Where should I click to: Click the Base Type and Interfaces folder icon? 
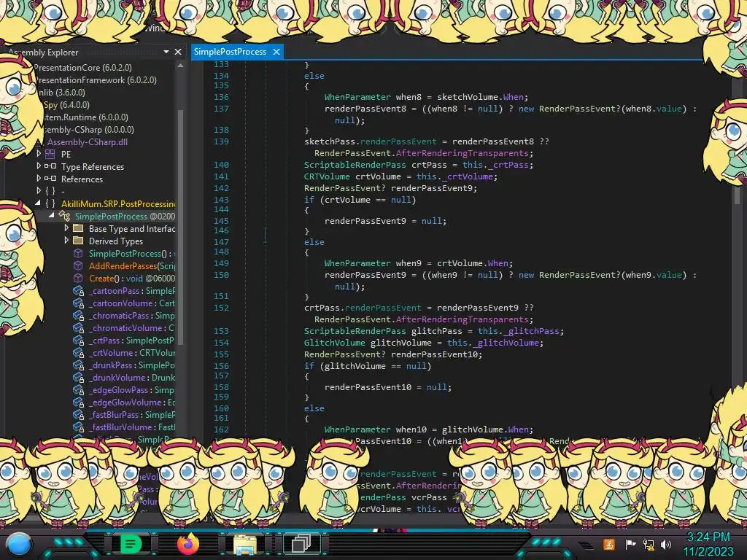click(78, 228)
